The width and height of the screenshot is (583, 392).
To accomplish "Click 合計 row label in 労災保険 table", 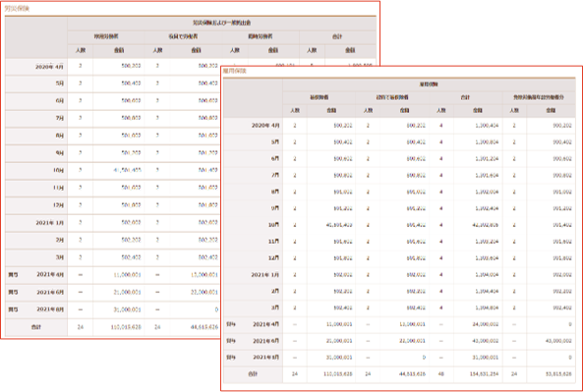I will click(36, 327).
